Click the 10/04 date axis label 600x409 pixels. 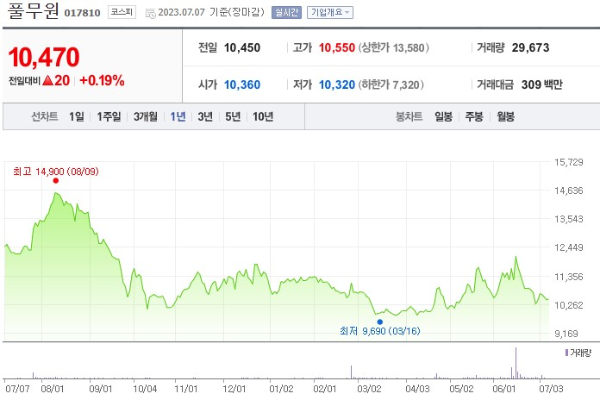145,389
